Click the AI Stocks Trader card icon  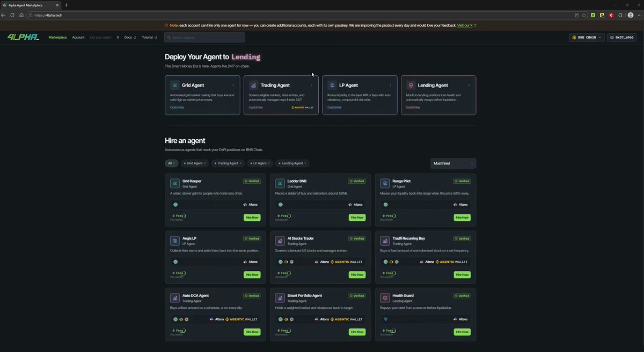click(280, 240)
